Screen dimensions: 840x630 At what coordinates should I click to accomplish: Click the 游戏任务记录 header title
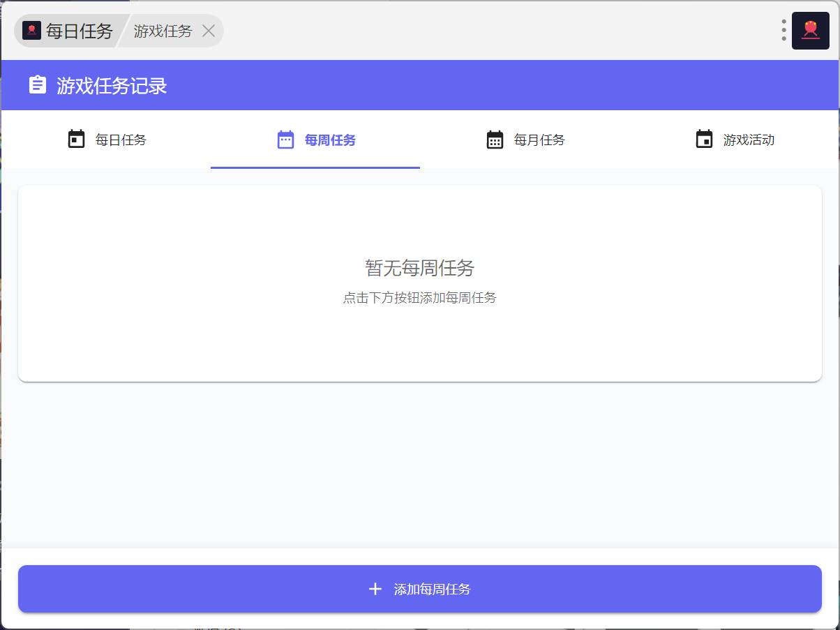(x=112, y=86)
